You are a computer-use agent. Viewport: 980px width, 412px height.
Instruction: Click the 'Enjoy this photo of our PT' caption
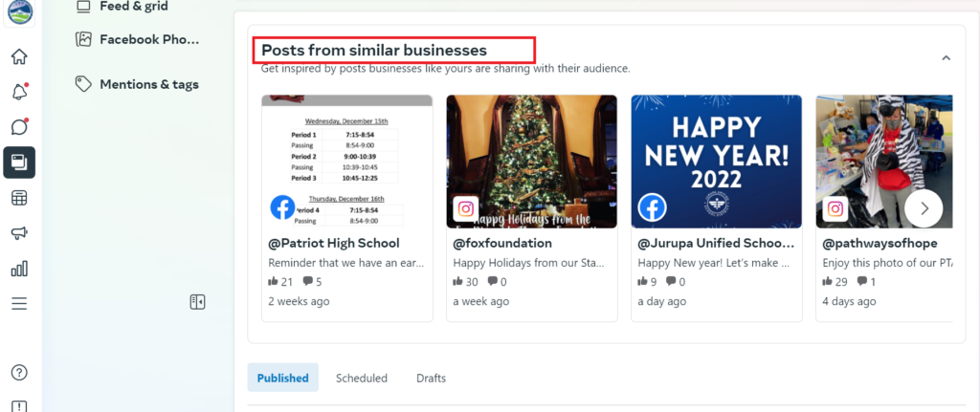pyautogui.click(x=887, y=263)
